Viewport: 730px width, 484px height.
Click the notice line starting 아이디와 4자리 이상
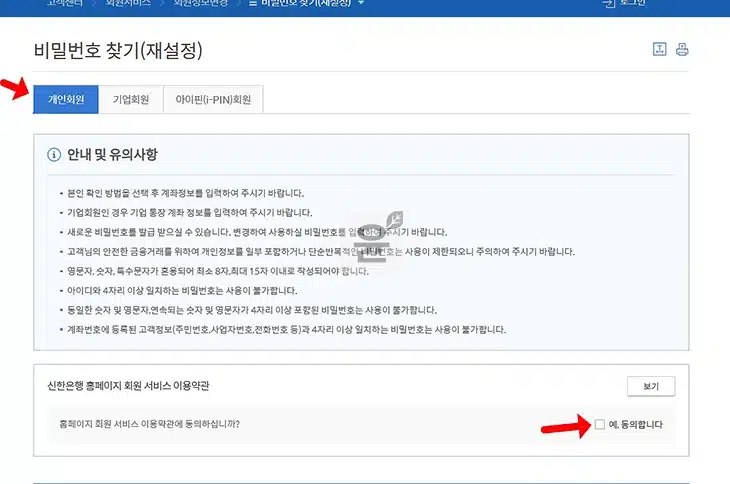click(182, 291)
